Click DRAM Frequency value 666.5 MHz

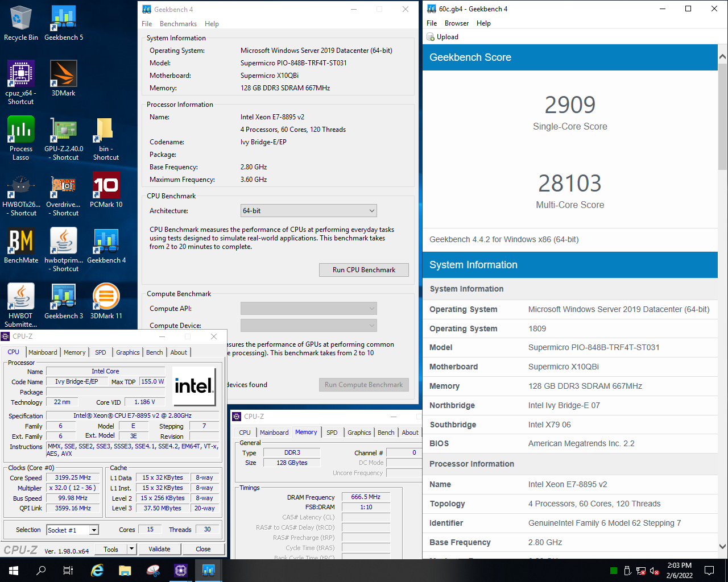point(366,497)
